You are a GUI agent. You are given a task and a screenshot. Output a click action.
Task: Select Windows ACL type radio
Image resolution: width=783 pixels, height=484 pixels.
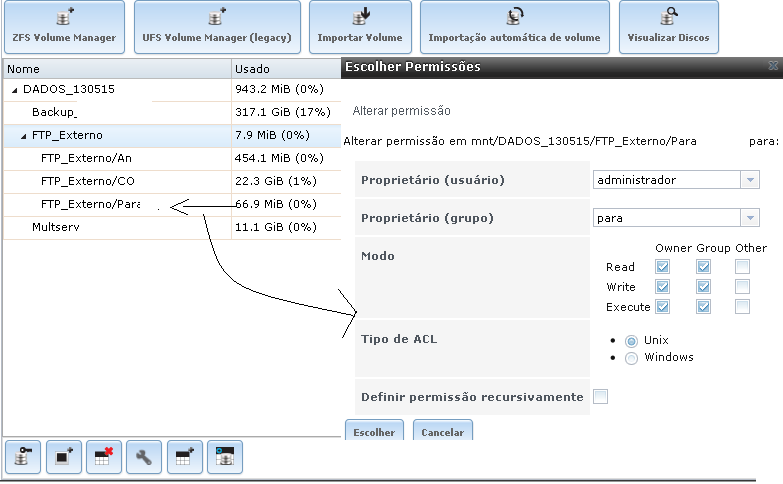631,358
